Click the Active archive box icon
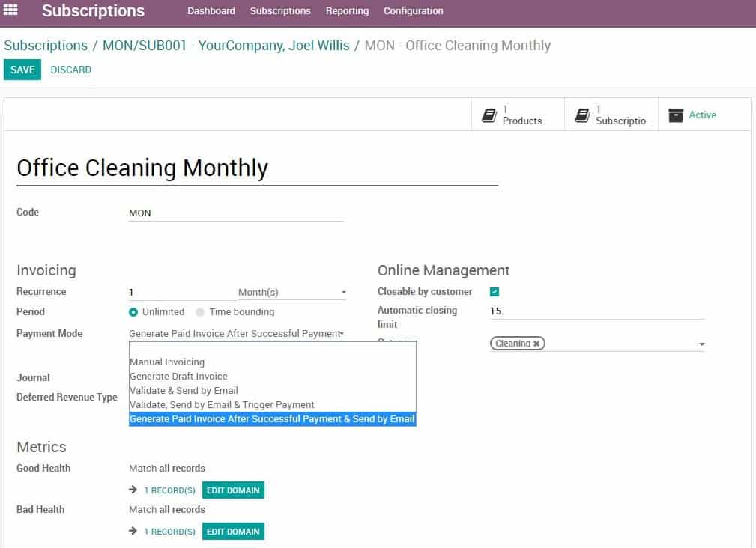The image size is (756, 548). click(x=676, y=115)
